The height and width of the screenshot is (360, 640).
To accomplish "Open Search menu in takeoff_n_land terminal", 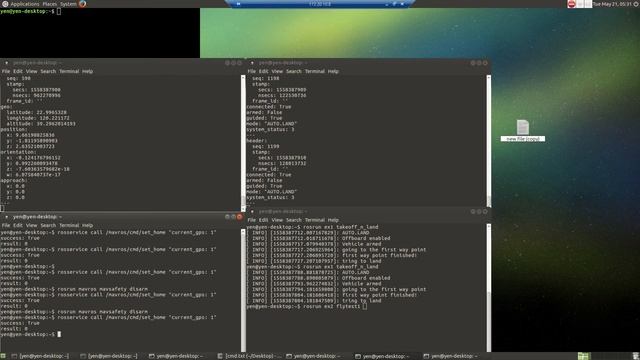I will click(x=294, y=220).
